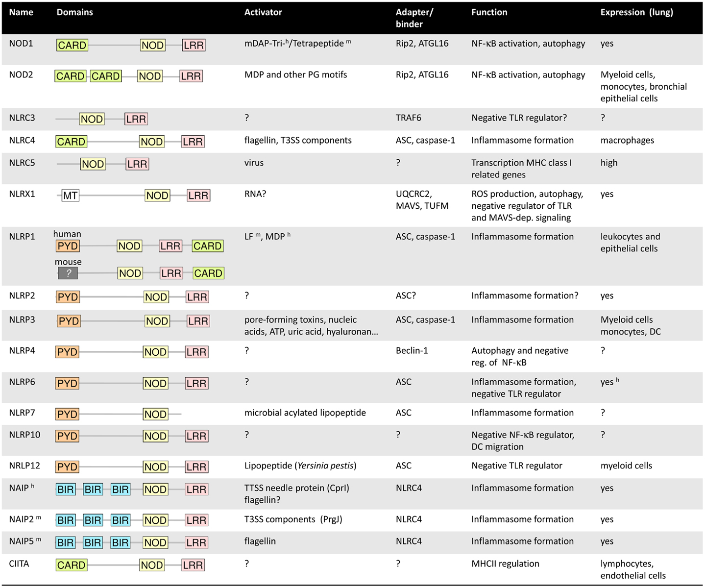
Task: Click the NLRP4 row name
Action: (x=22, y=350)
